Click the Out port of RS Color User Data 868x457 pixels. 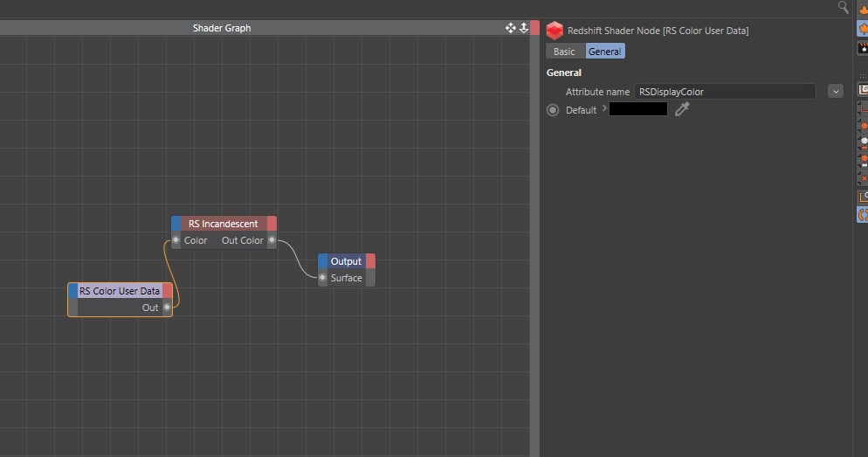(167, 307)
